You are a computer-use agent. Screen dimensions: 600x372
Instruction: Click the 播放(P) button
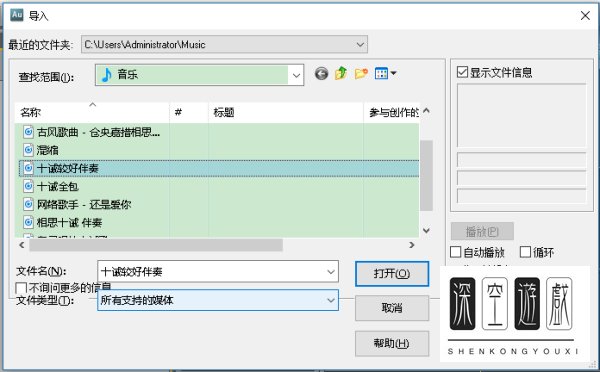pos(482,231)
